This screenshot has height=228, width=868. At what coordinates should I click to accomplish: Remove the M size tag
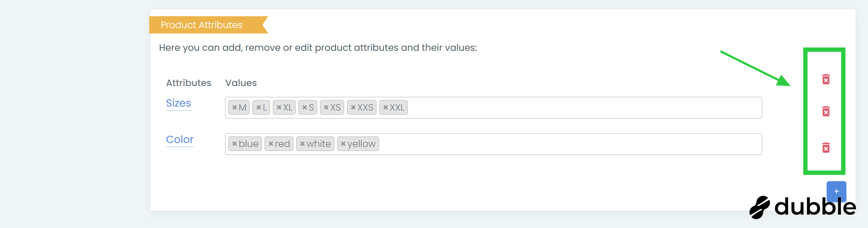(x=234, y=107)
